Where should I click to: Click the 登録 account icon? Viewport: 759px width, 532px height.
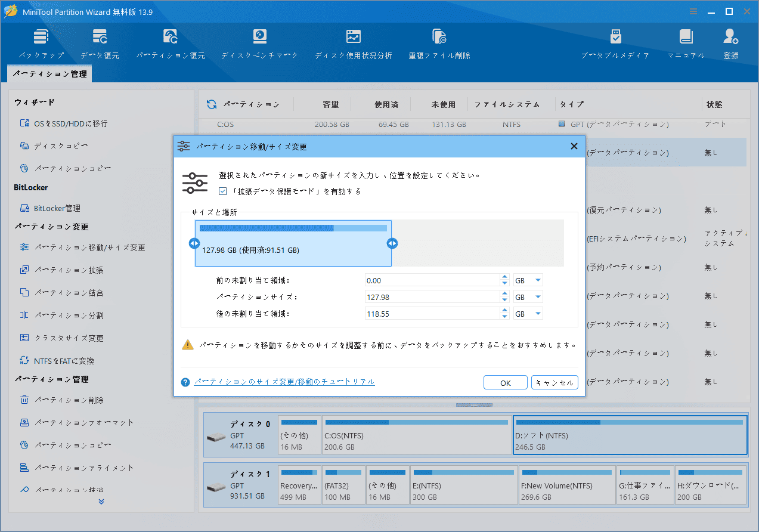click(x=731, y=44)
